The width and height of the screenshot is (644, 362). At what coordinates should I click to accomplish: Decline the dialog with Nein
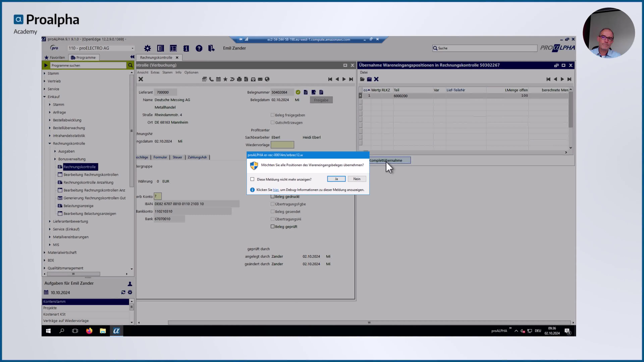tap(357, 179)
